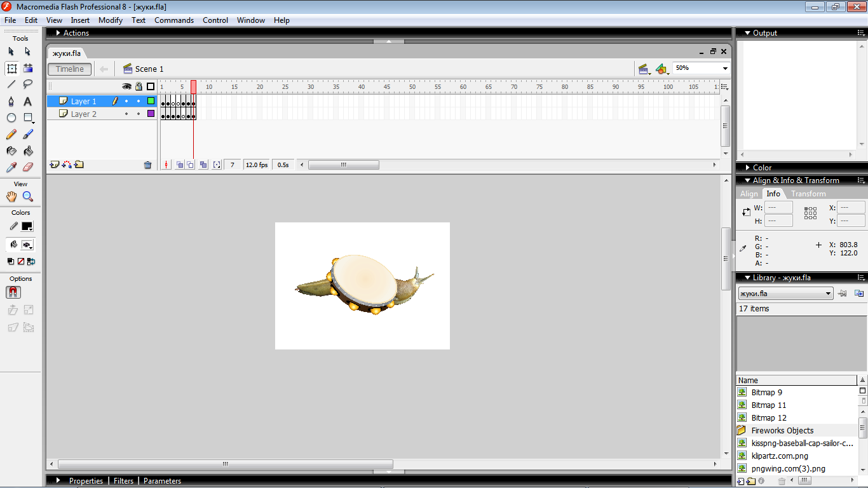868x488 pixels.
Task: Select the Line tool
Action: point(11,85)
